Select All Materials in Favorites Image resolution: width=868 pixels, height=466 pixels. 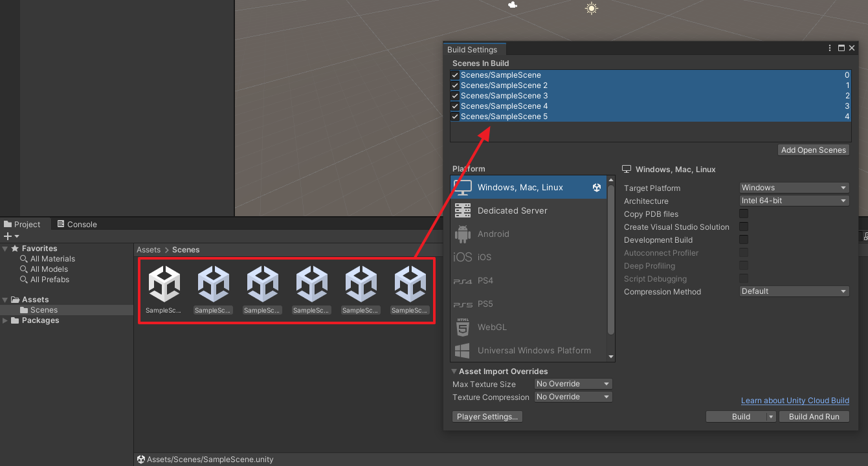52,259
